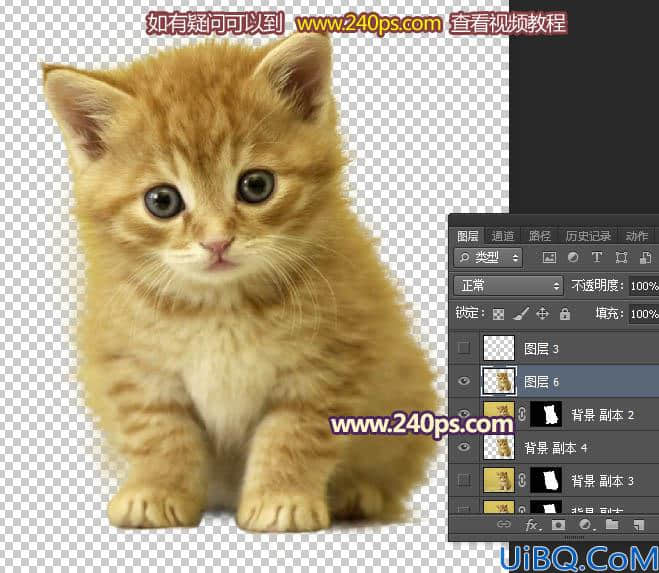Add a layer mask with bottom icon
Viewport: 659px width, 573px height.
pyautogui.click(x=558, y=525)
